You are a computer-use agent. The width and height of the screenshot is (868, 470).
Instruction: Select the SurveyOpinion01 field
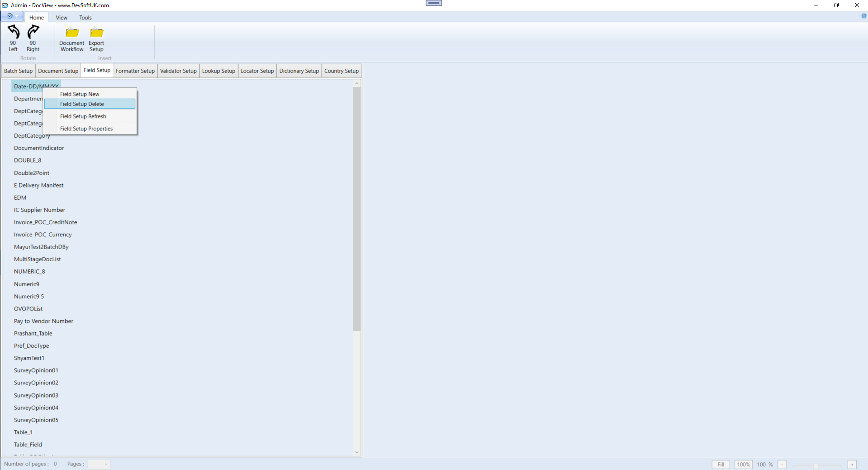[36, 370]
